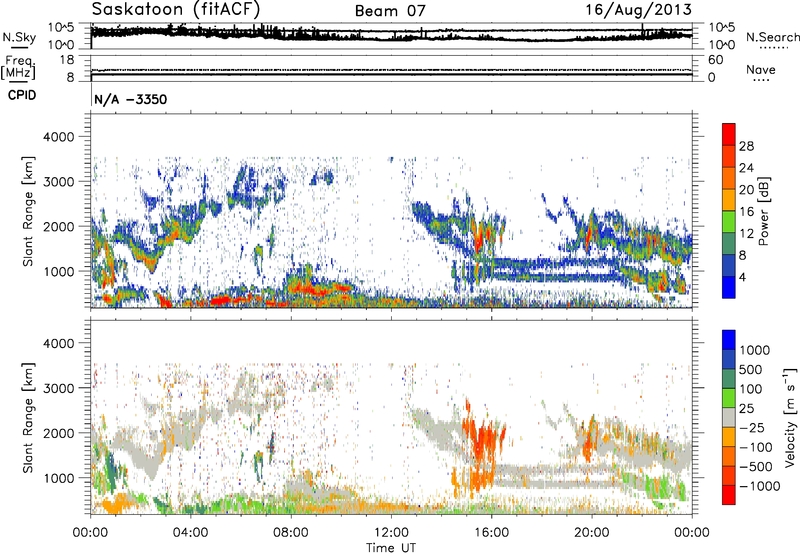Image resolution: width=800 pixels, height=554 pixels.
Task: Click the "20" label on power colorbar
Action: [746, 190]
